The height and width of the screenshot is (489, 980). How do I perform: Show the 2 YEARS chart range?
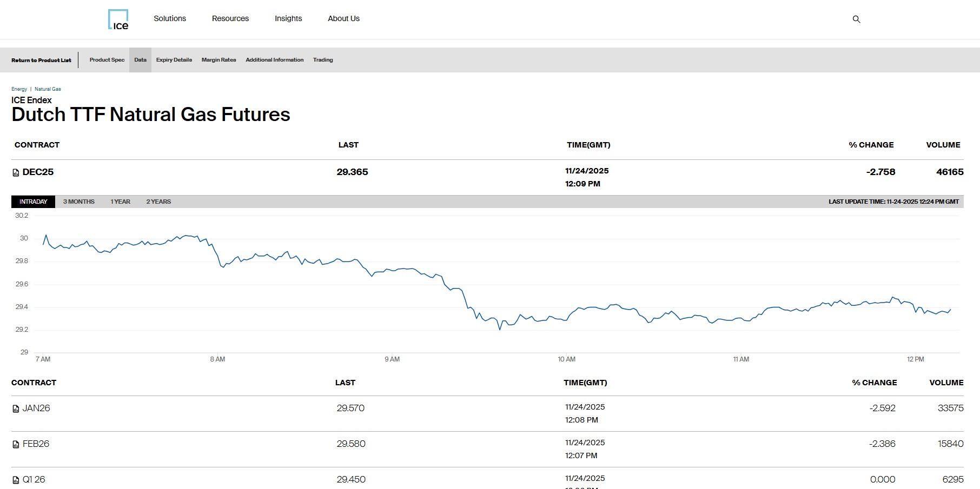158,202
